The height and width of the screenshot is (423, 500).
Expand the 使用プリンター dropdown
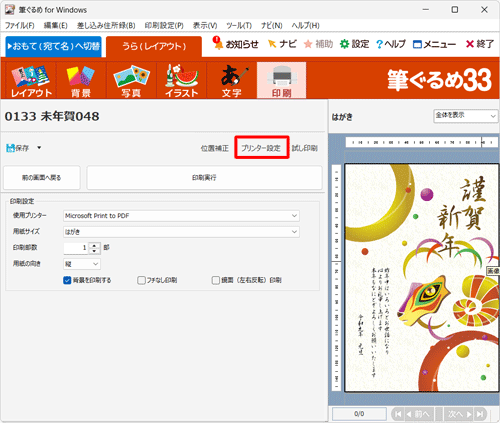(181, 216)
